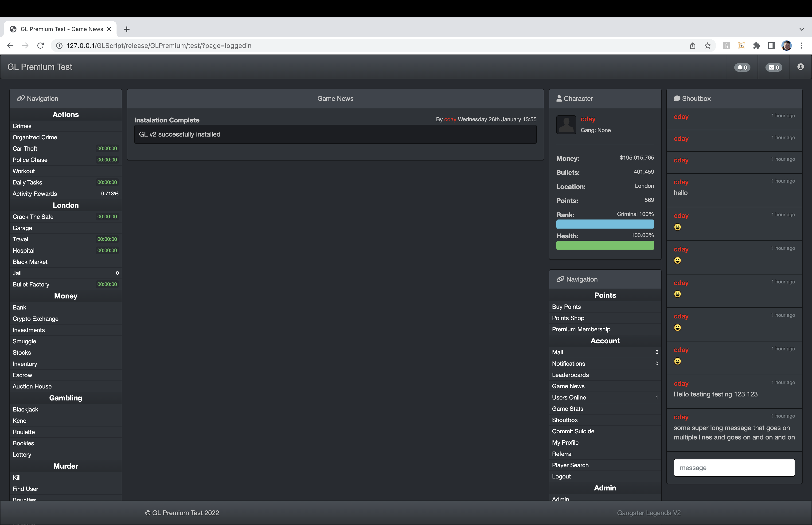
Task: Click the shoutbox message input field
Action: (734, 468)
